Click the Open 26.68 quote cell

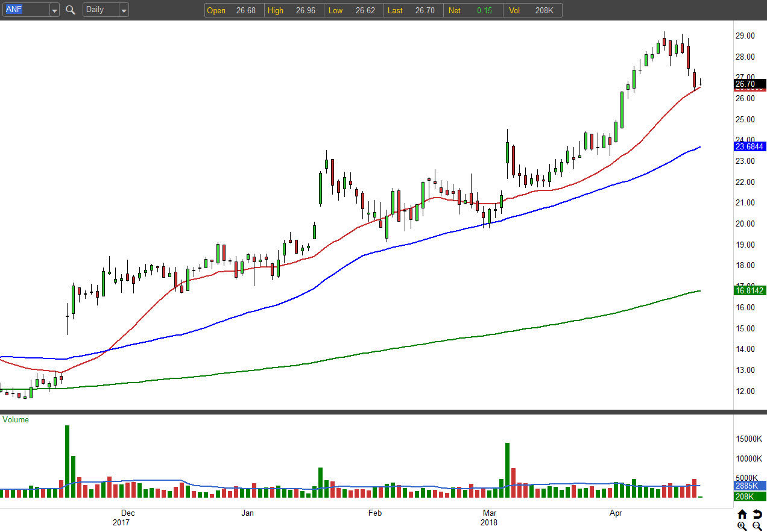(x=233, y=10)
